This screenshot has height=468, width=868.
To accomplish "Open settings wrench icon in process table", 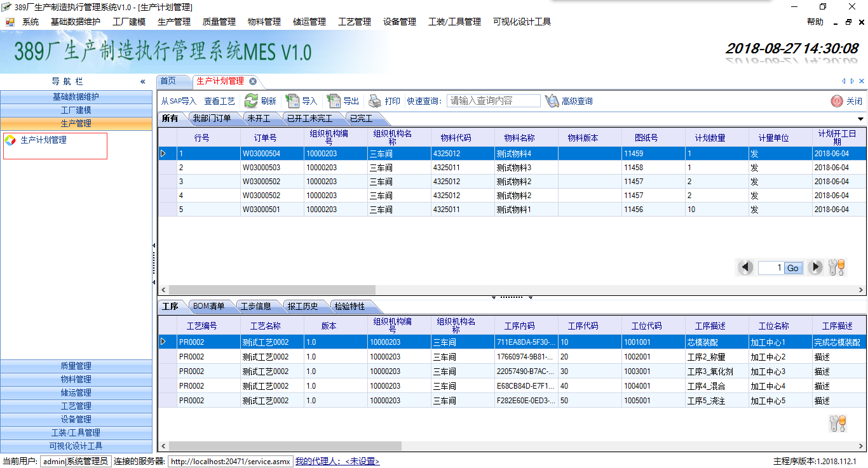I will point(837,424).
